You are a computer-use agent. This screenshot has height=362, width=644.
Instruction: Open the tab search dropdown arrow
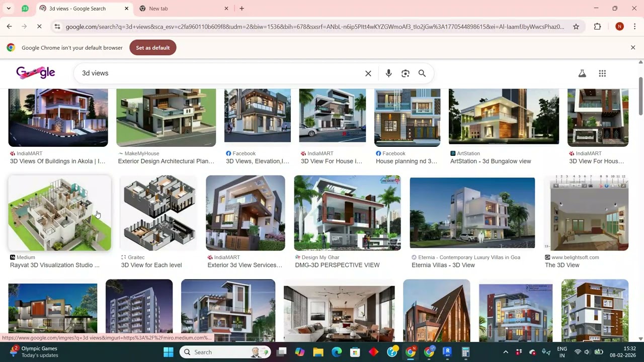[9, 9]
